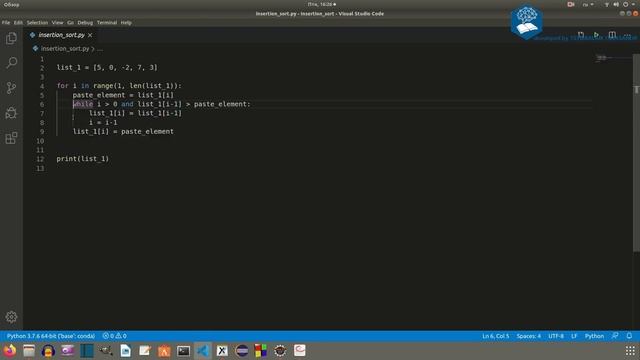640x360 pixels.
Task: Open the X-labeled app icon in the dock
Action: pyautogui.click(x=222, y=350)
